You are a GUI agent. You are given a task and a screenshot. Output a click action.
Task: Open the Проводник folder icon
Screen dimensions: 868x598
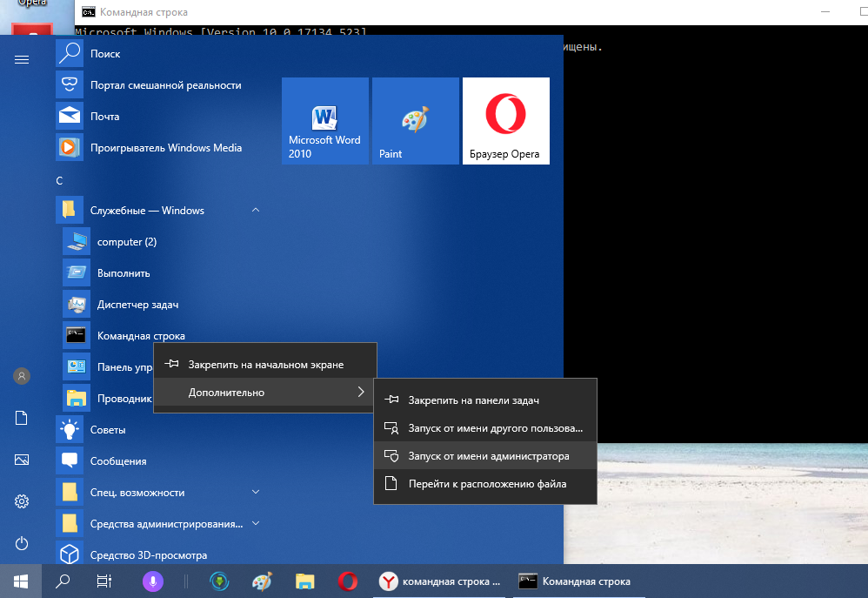(76, 398)
